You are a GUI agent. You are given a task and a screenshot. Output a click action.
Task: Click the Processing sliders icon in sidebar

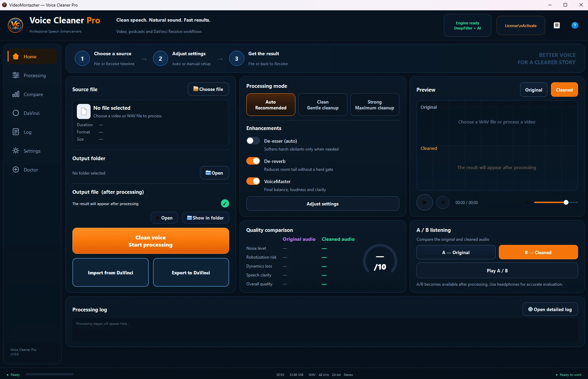point(16,75)
